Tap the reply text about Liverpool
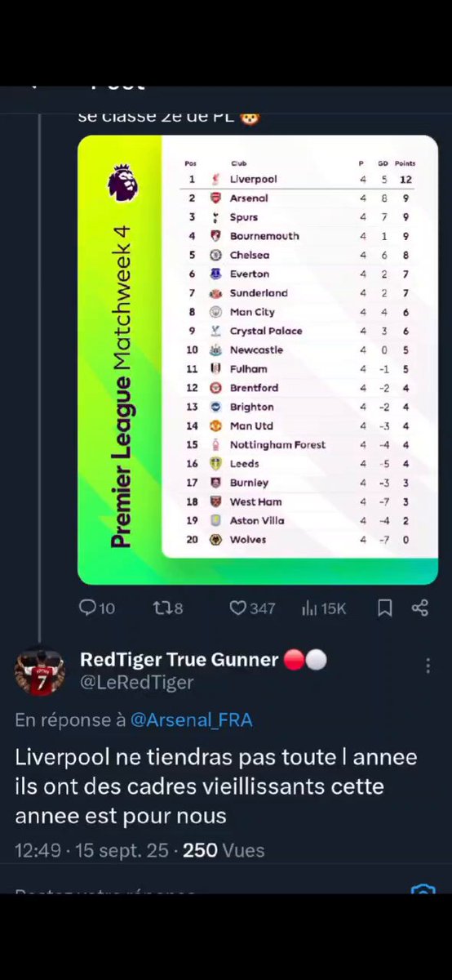This screenshot has width=452, height=980. pyautogui.click(x=215, y=786)
